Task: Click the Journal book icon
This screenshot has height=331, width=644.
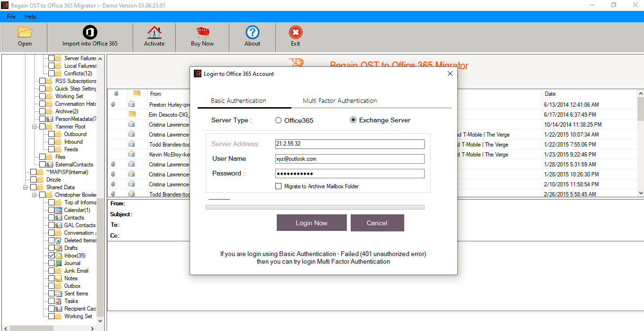Action: coord(58,263)
